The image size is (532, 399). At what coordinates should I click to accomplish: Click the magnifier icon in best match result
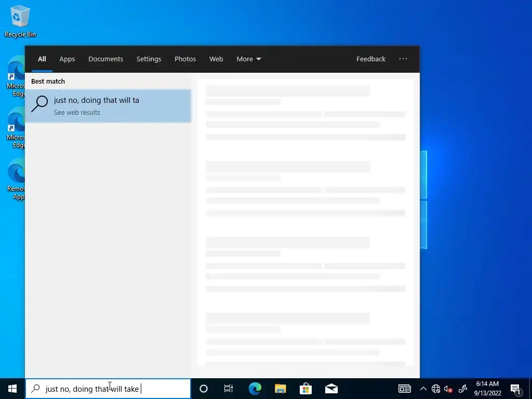(x=39, y=104)
